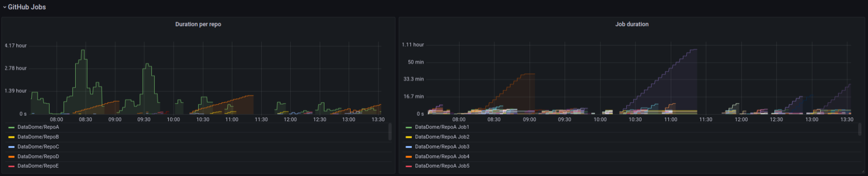Click 1.11 hour axis label
Viewport: 868px width, 176px height.
413,44
